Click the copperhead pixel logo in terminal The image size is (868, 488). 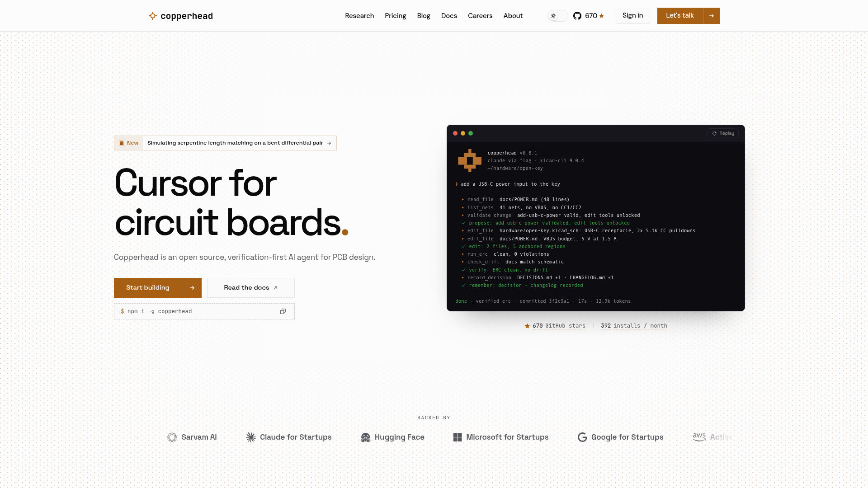pyautogui.click(x=470, y=160)
